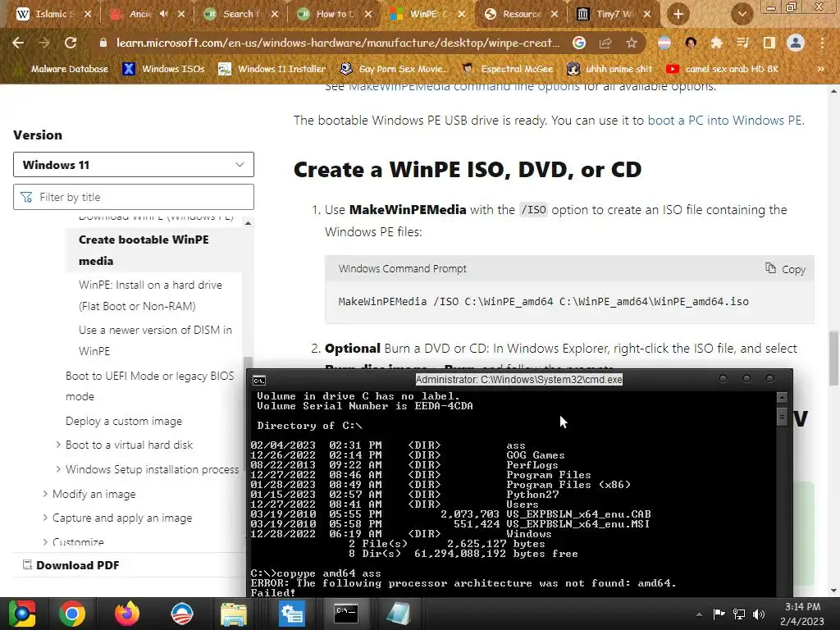Open 'Boot to UEFI Mode or legacy BIOS' item
The height and width of the screenshot is (630, 840).
tap(149, 386)
